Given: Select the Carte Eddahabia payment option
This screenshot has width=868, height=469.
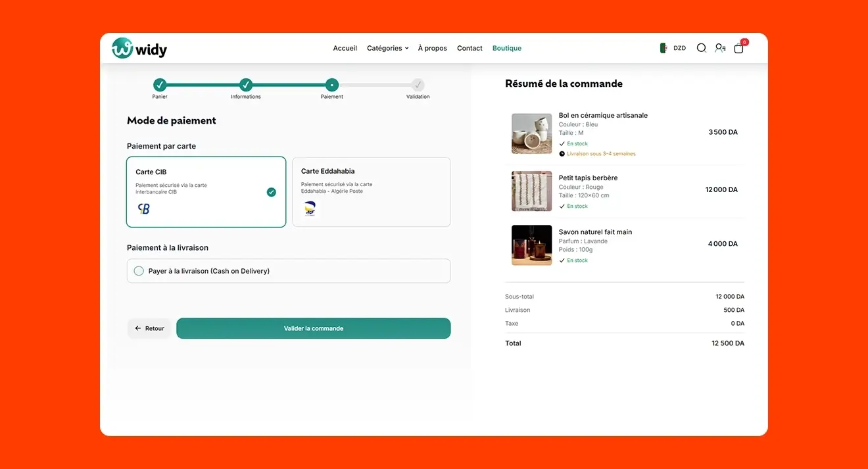Looking at the screenshot, I should (x=372, y=192).
